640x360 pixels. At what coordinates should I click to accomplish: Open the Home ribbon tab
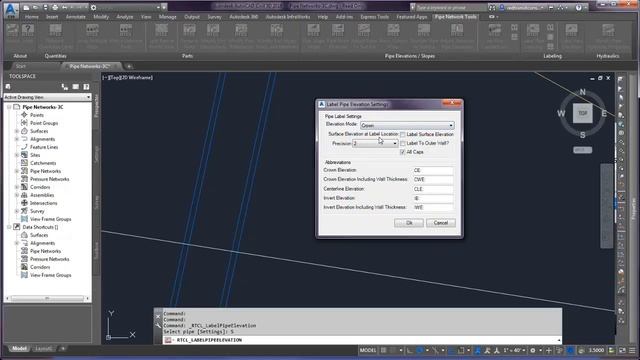(x=31, y=17)
